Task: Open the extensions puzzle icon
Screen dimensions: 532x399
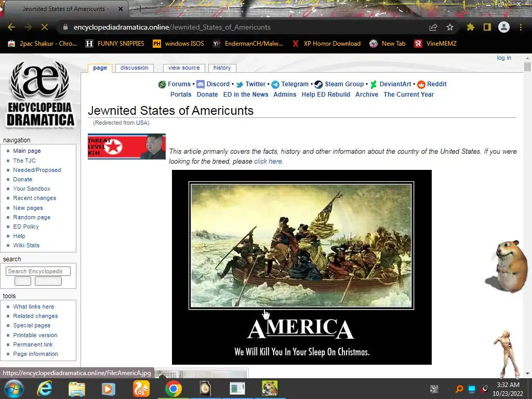Action: 471,27
